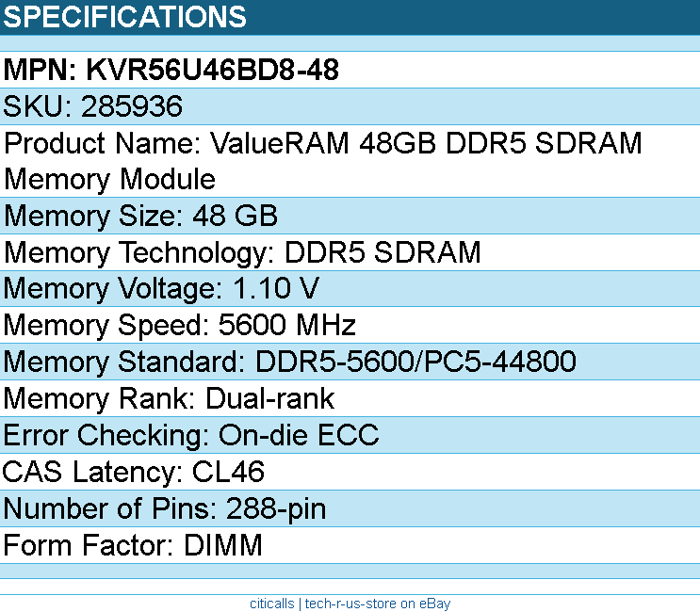Open the citicalls link
Viewport: 700px width, 612px height.
pos(271,604)
